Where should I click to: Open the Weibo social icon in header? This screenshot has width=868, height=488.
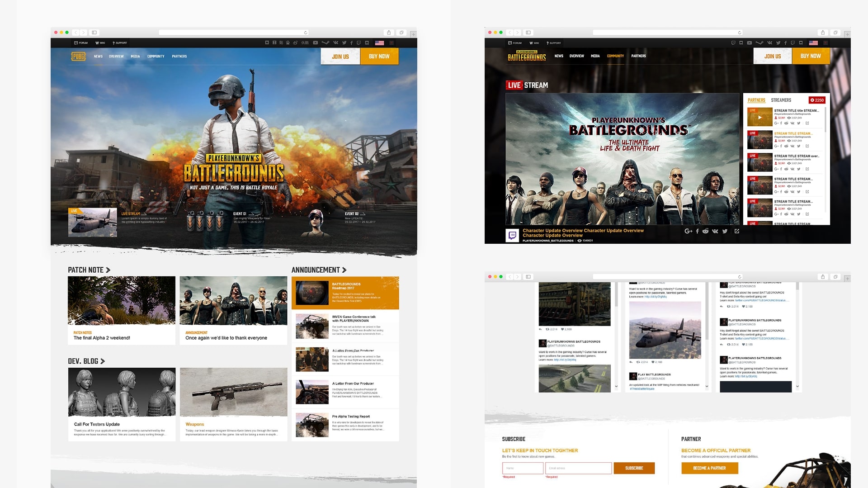(295, 43)
